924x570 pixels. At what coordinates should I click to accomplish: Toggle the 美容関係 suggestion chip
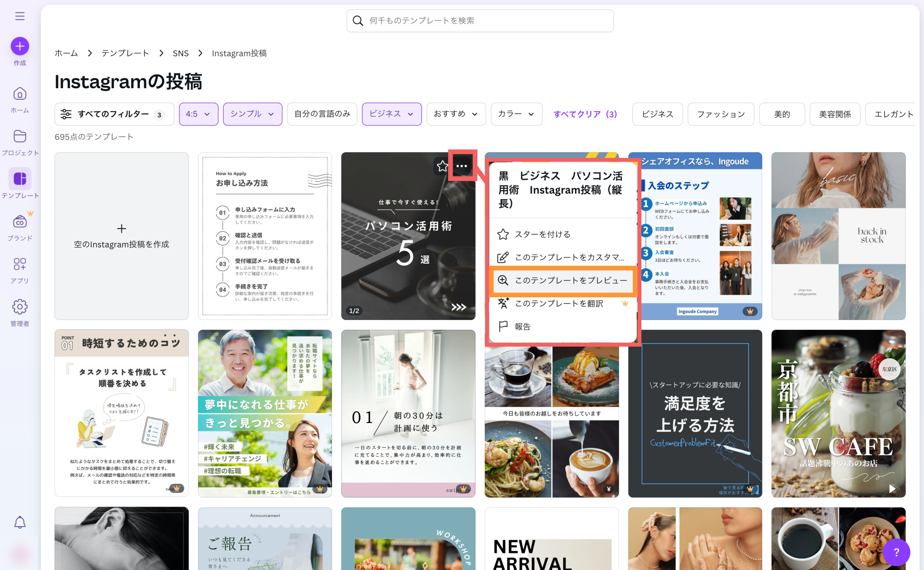[x=835, y=114]
